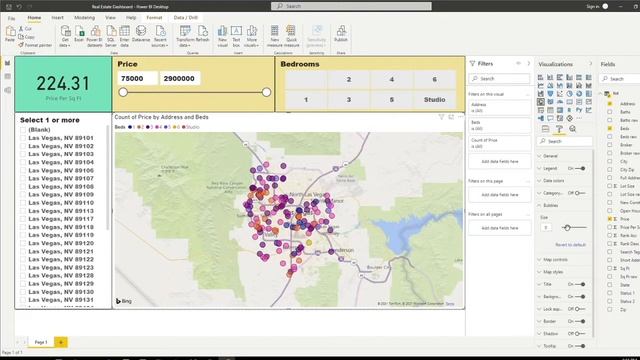The width and height of the screenshot is (640, 360).
Task: Switch to Model view in left sidebar
Action: point(7,90)
